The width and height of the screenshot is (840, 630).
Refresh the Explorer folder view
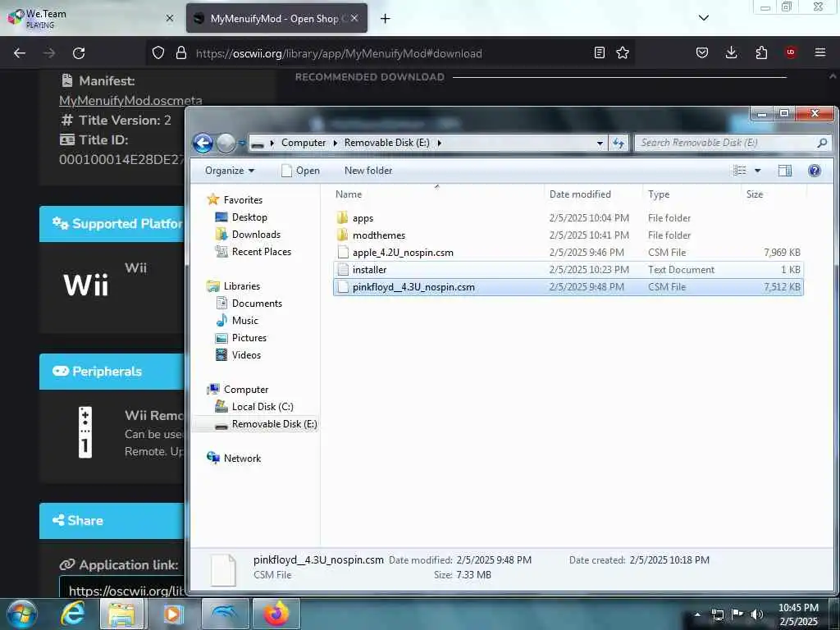[x=619, y=143]
